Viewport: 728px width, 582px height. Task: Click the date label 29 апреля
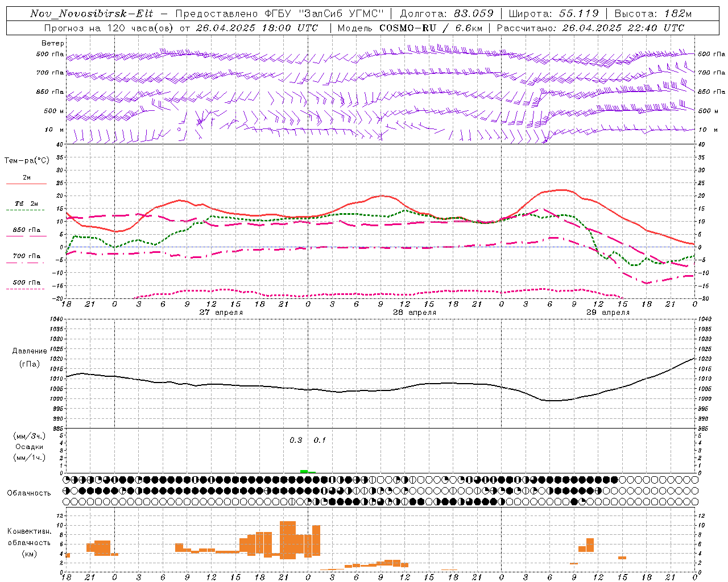(x=608, y=313)
